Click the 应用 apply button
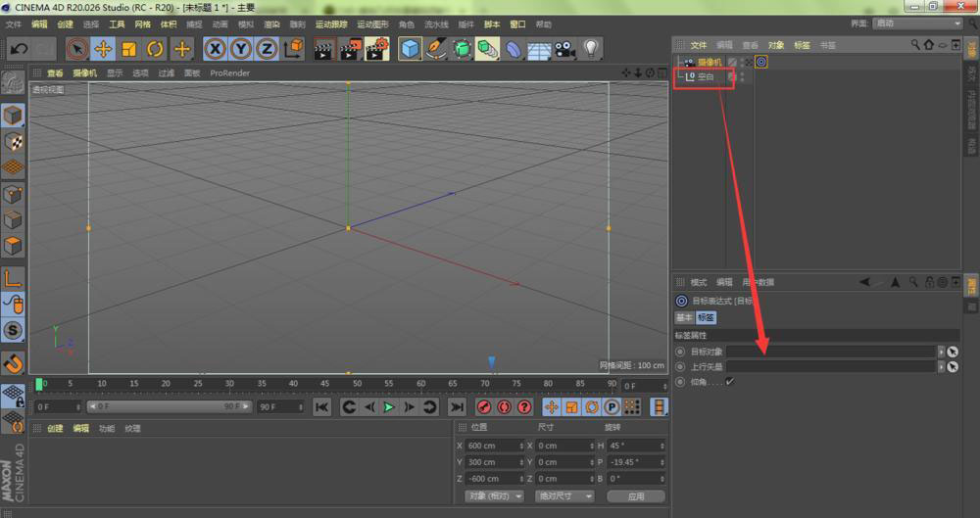 [x=636, y=496]
